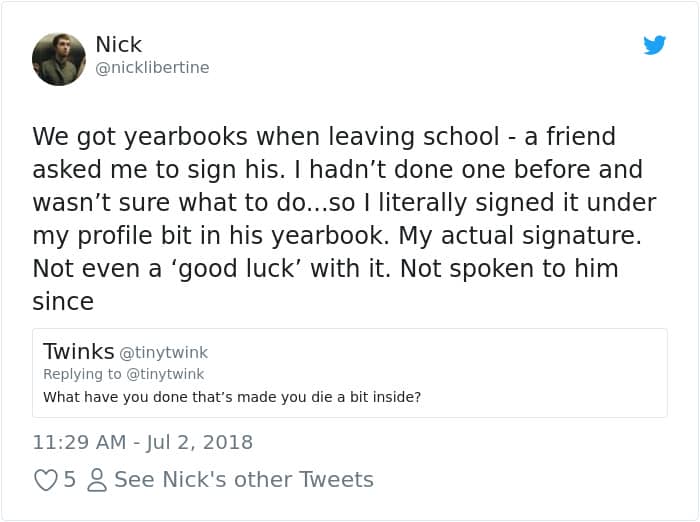The height and width of the screenshot is (522, 700).
Task: Open See Nick's other Tweets
Action: tap(243, 480)
